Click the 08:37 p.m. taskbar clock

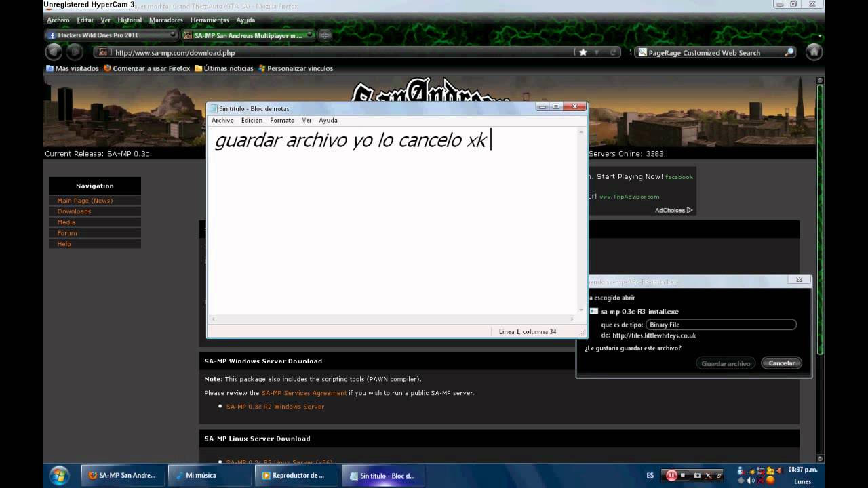(802, 470)
